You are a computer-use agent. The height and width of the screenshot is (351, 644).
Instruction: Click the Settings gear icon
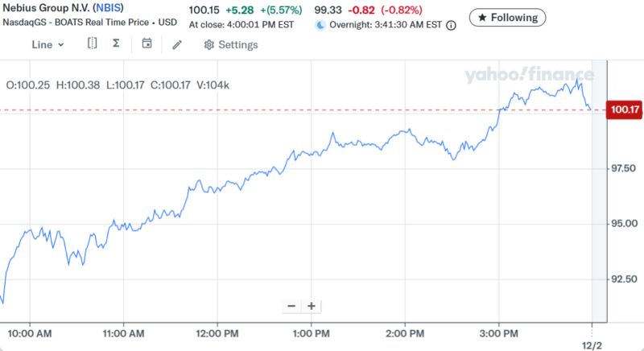[209, 44]
